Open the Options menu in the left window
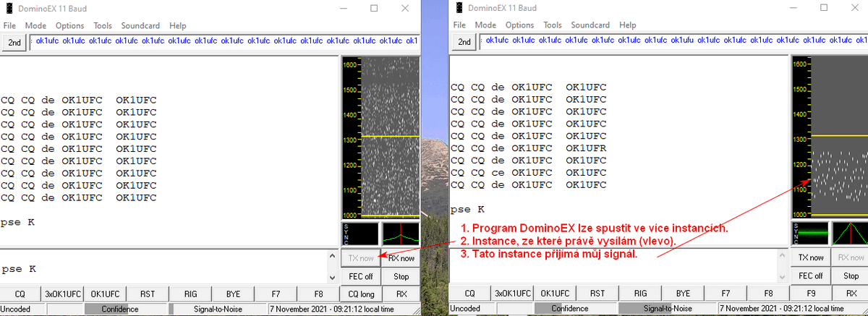Image resolution: width=868 pixels, height=316 pixels. 69,25
